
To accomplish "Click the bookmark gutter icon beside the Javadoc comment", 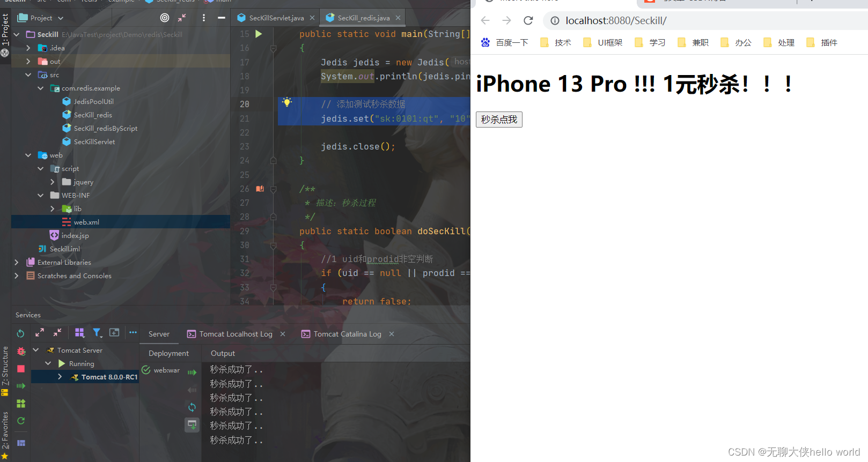I will click(260, 189).
